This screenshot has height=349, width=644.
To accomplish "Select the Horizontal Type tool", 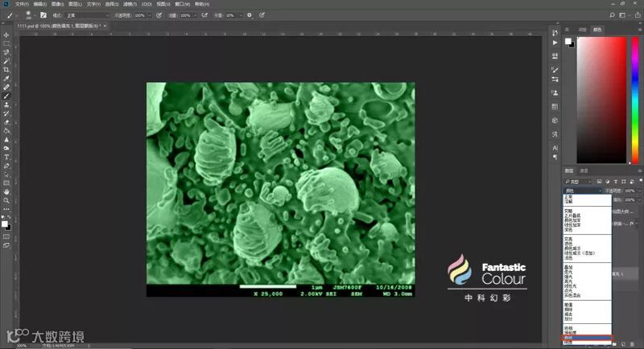I will pos(6,157).
